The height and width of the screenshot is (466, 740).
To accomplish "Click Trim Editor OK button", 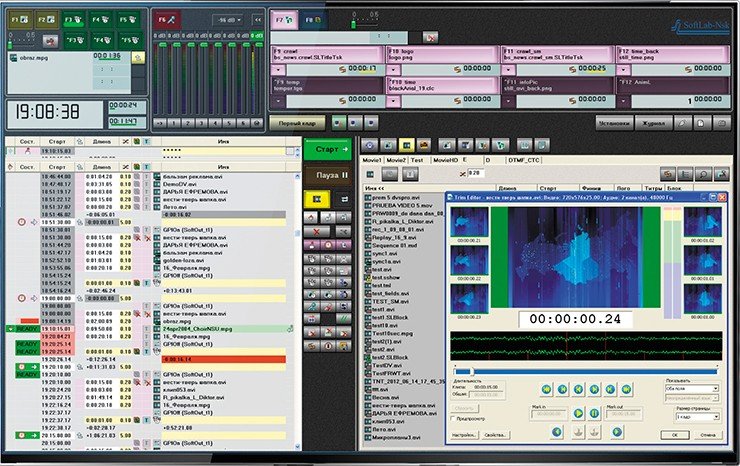I will tap(675, 434).
